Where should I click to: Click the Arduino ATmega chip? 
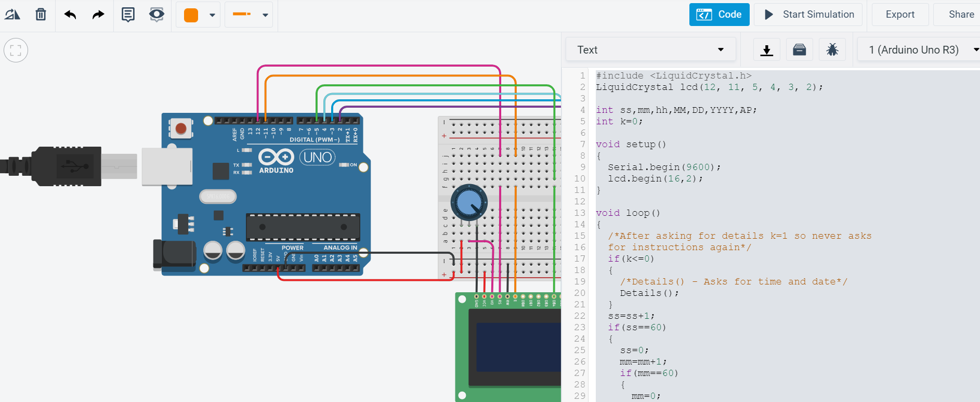pyautogui.click(x=303, y=227)
